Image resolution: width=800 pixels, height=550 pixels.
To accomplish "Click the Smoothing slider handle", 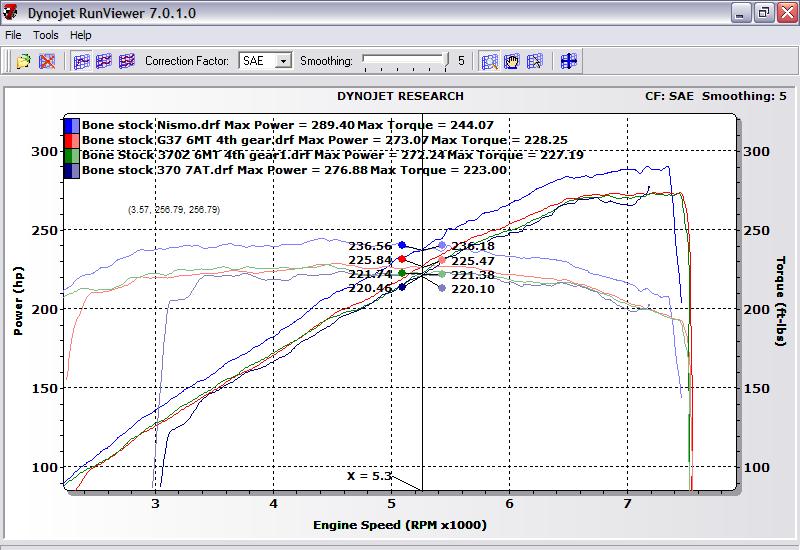I will point(447,62).
